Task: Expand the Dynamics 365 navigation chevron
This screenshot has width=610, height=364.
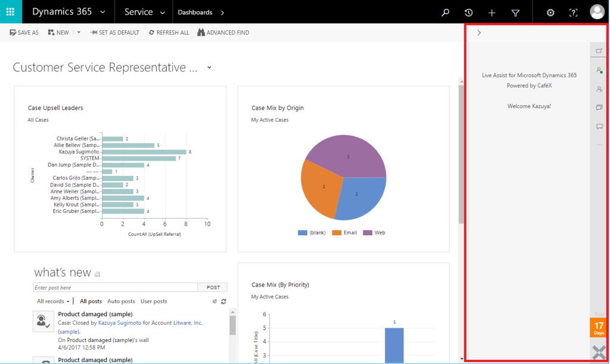Action: [102, 13]
